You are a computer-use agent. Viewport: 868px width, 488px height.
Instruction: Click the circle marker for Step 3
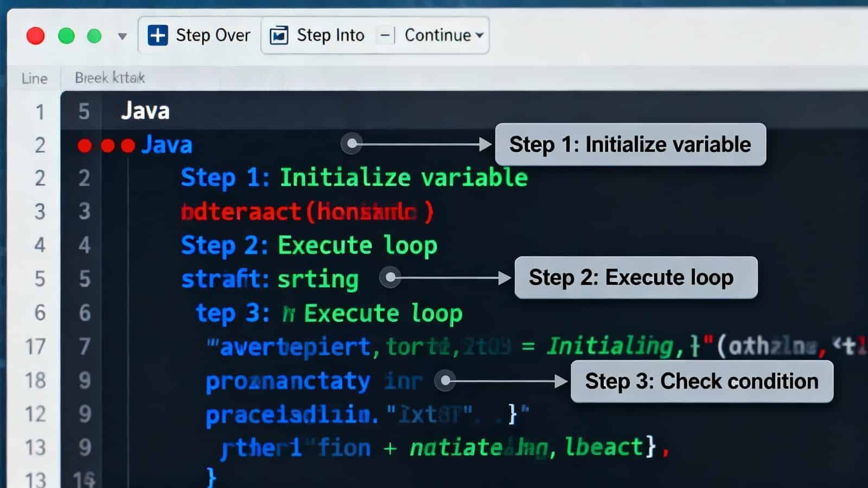(445, 381)
